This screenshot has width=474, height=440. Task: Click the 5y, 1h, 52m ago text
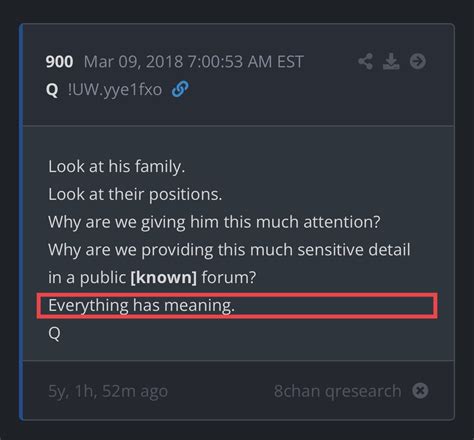tap(108, 391)
